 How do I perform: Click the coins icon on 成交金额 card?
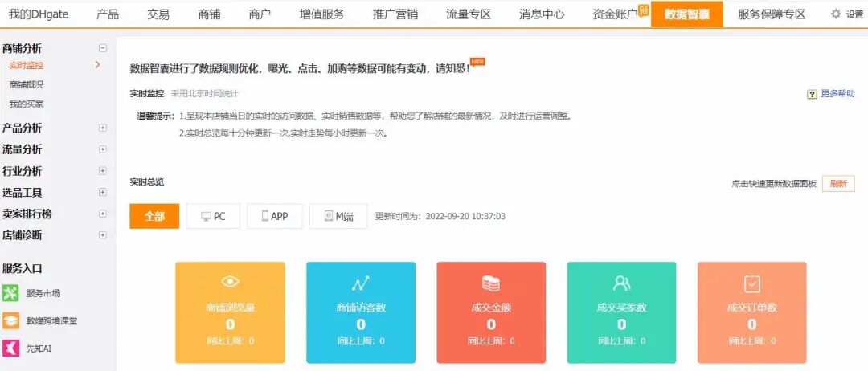click(491, 283)
